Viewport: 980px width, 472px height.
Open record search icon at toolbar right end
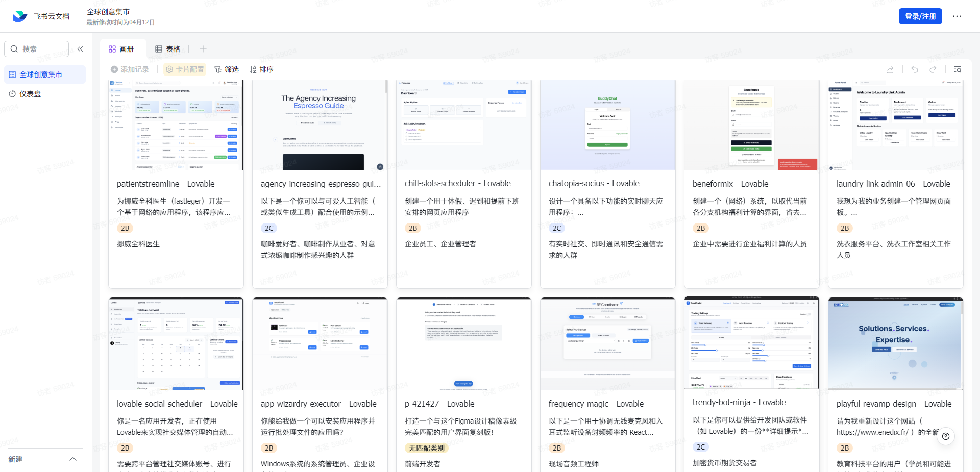pos(957,69)
